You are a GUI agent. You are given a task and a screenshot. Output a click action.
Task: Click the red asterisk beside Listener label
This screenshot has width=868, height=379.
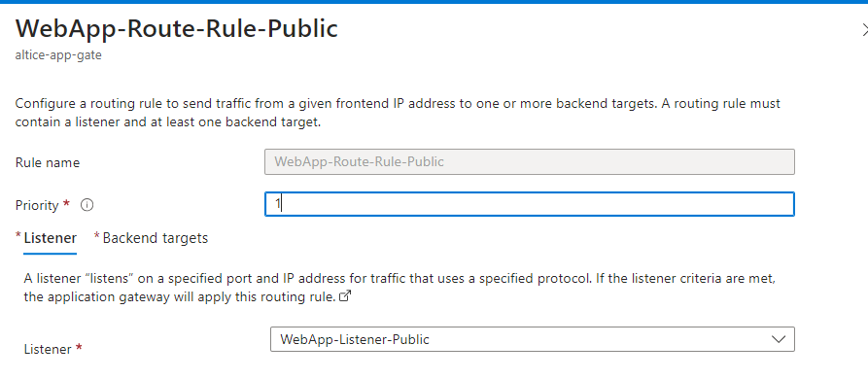[x=79, y=348]
